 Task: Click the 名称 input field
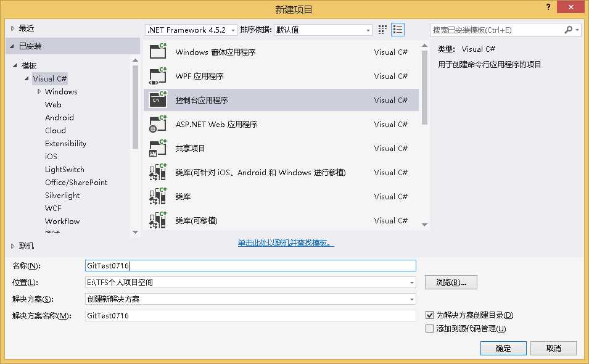250,265
